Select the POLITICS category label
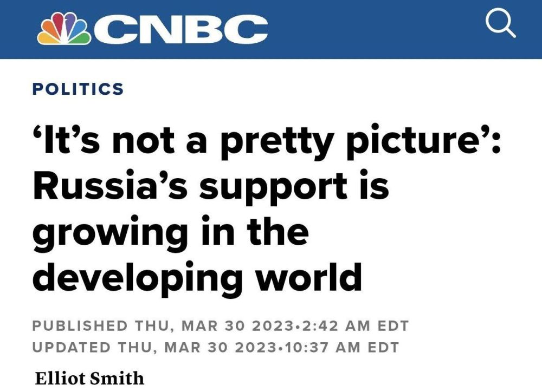 [x=78, y=88]
